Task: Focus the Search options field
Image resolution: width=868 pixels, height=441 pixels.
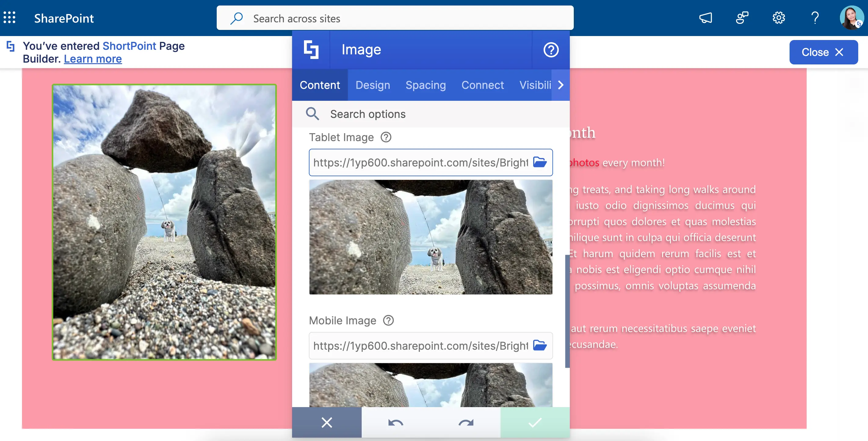Action: pyautogui.click(x=431, y=114)
